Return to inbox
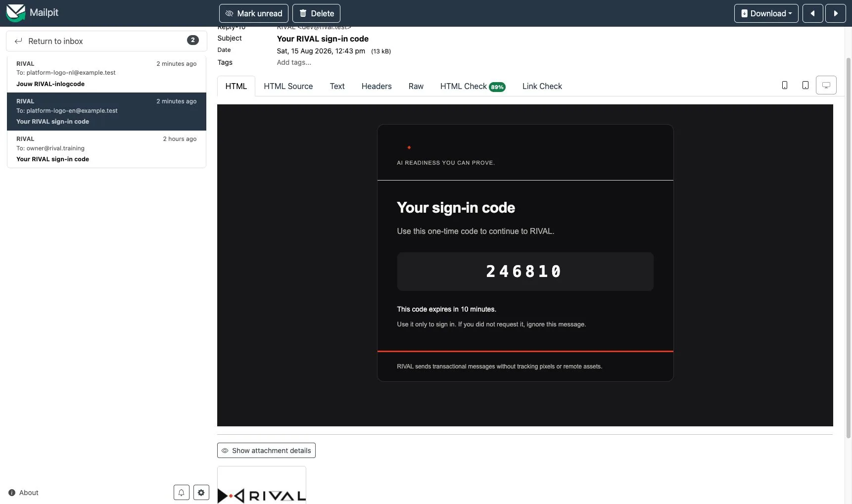The height and width of the screenshot is (504, 852). [x=106, y=41]
